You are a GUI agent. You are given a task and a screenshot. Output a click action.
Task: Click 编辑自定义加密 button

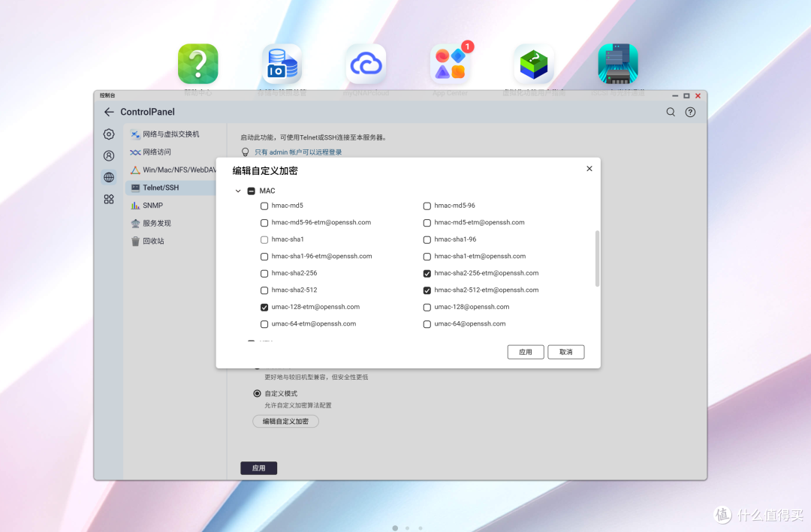pyautogui.click(x=285, y=422)
